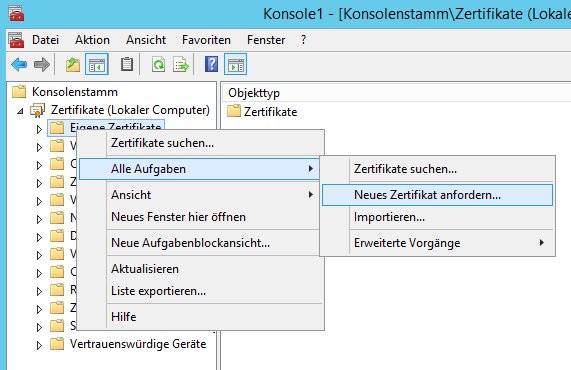Viewport: 571px width, 370px height.
Task: Select the Zertifikate (Lokaler Computer) tree node
Action: pyautogui.click(x=130, y=110)
